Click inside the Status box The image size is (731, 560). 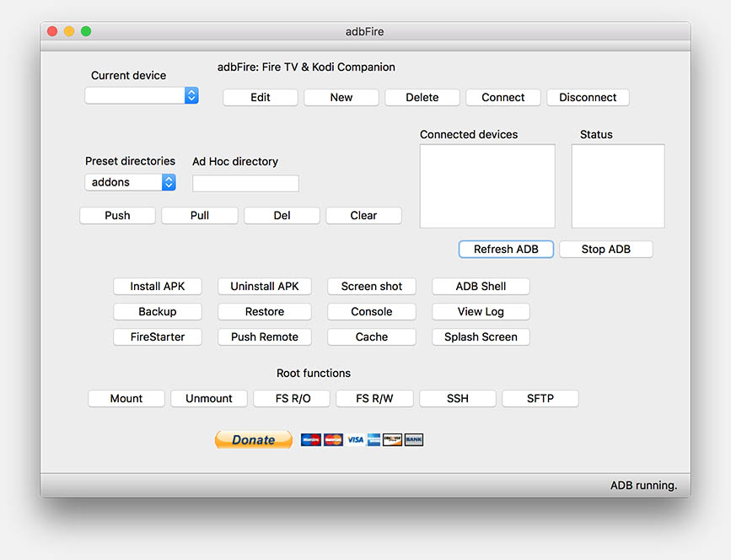pos(618,186)
